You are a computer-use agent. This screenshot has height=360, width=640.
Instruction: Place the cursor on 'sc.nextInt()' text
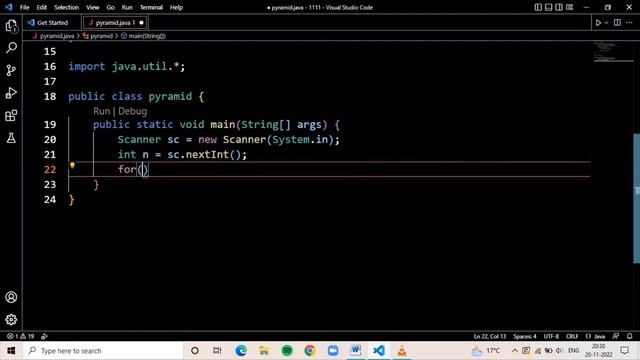[204, 155]
